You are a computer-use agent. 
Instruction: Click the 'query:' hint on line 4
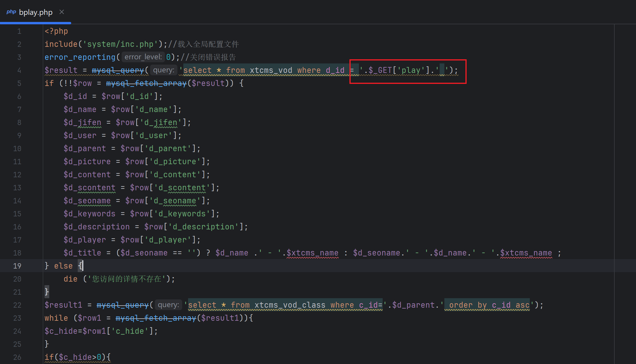pyautogui.click(x=163, y=70)
